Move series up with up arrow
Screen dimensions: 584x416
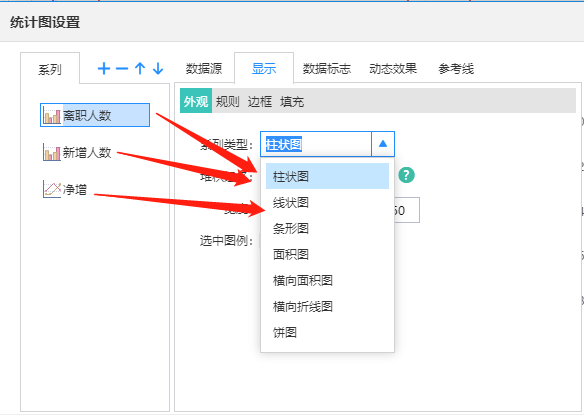click(140, 69)
